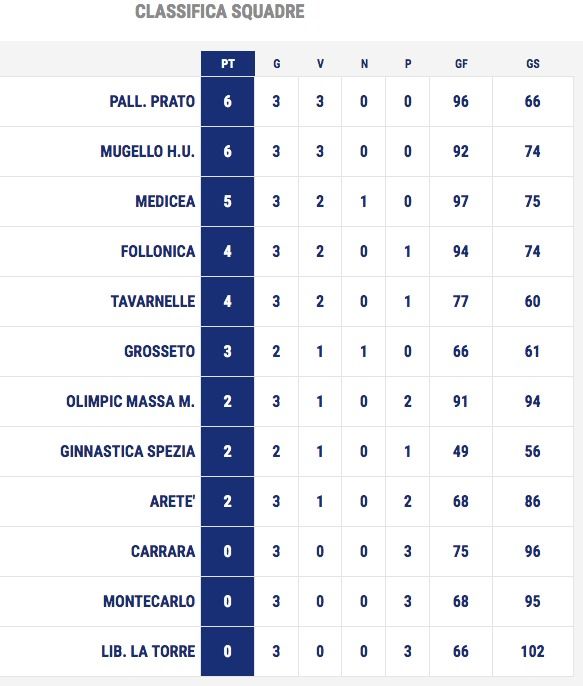Select the V column header
Image resolution: width=583 pixels, height=686 pixels.
[x=320, y=64]
